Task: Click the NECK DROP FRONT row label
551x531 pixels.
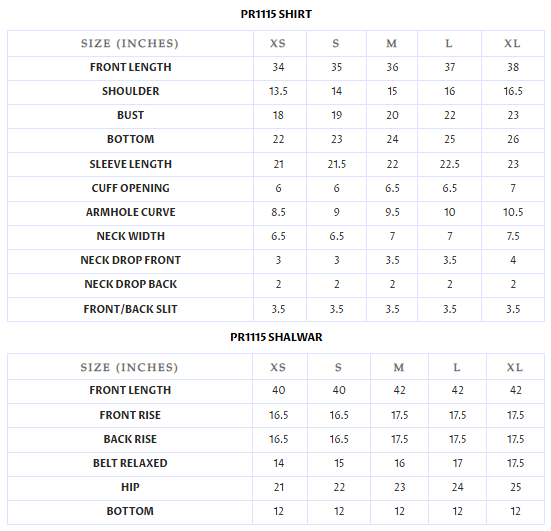Action: click(130, 260)
